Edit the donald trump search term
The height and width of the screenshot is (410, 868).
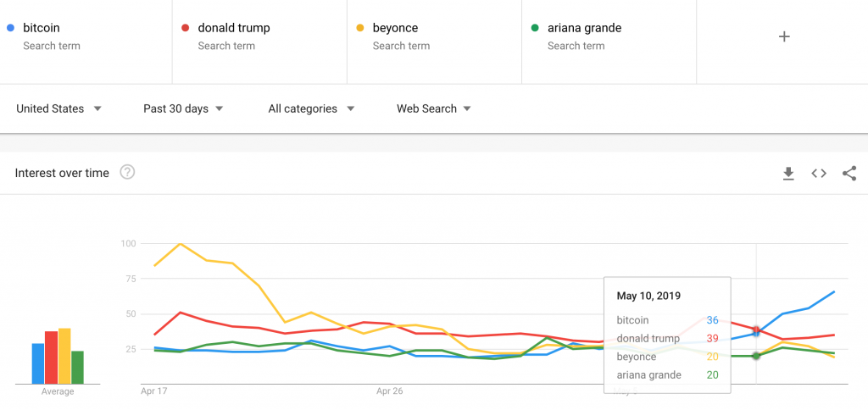pyautogui.click(x=259, y=36)
